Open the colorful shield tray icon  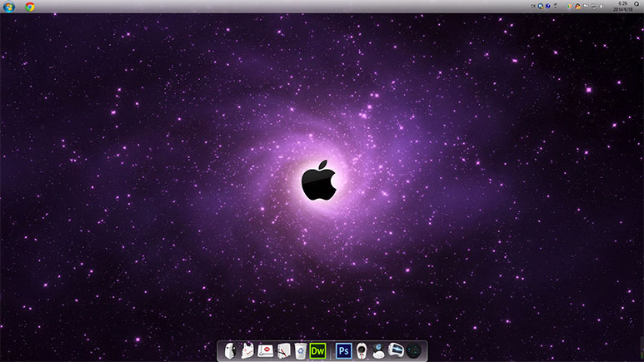[x=569, y=6]
